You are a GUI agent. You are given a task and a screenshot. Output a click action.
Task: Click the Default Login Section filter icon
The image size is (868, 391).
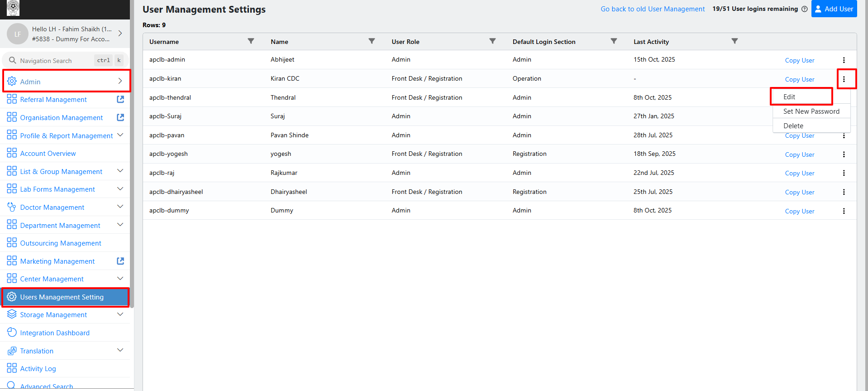click(614, 41)
